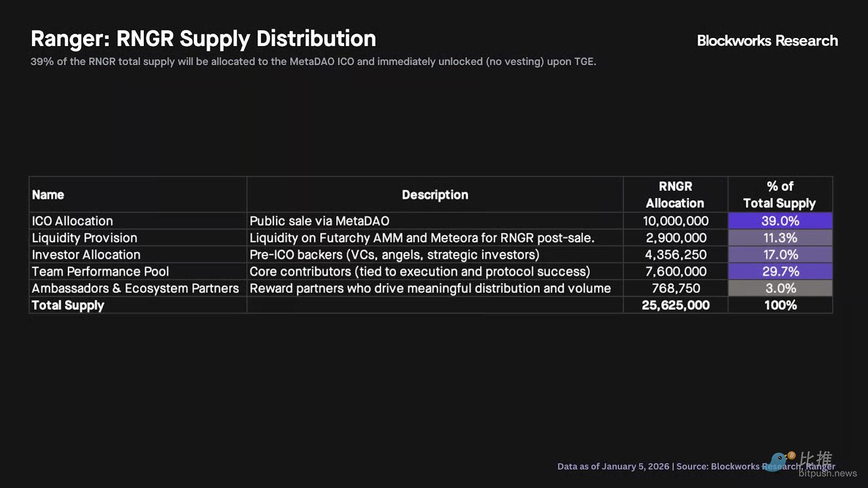Select the Description column header
868x488 pixels.
435,195
